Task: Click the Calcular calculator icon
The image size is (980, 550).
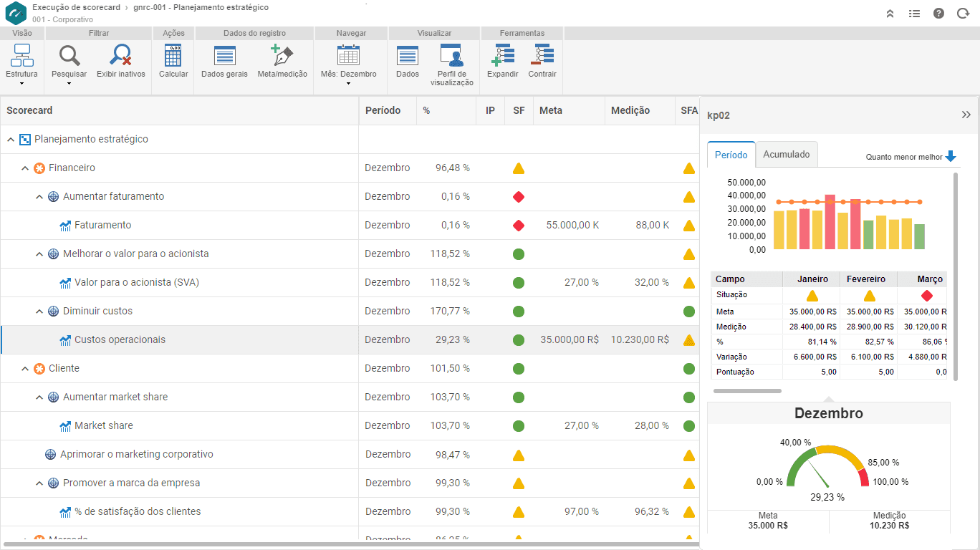Action: pos(173,55)
